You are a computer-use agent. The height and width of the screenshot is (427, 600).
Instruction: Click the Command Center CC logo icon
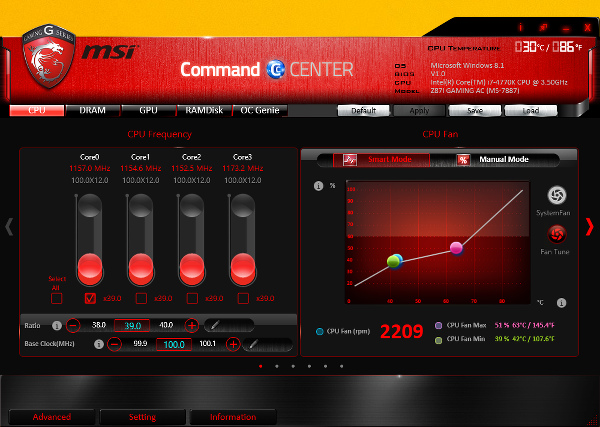tap(276, 69)
